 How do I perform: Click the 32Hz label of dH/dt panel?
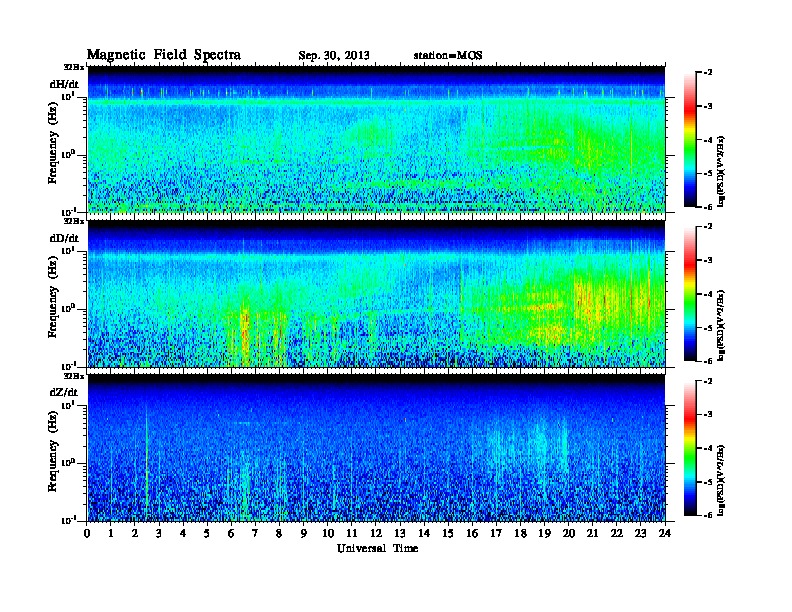[x=73, y=67]
